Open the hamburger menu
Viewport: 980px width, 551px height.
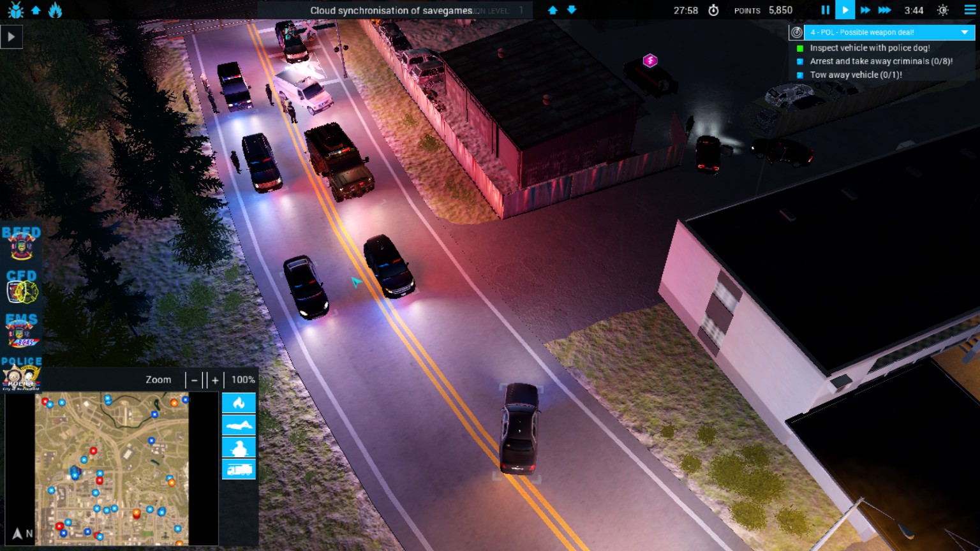(x=970, y=10)
